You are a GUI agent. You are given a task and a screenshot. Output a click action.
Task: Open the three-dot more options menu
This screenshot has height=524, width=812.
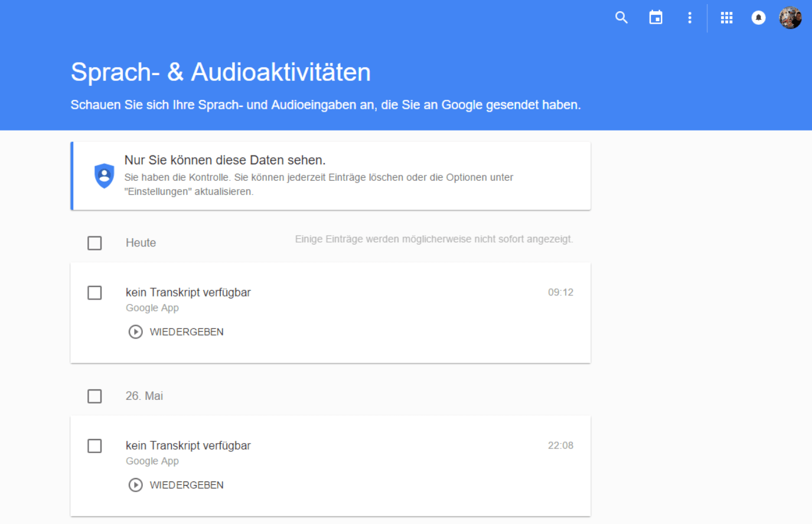(x=689, y=18)
